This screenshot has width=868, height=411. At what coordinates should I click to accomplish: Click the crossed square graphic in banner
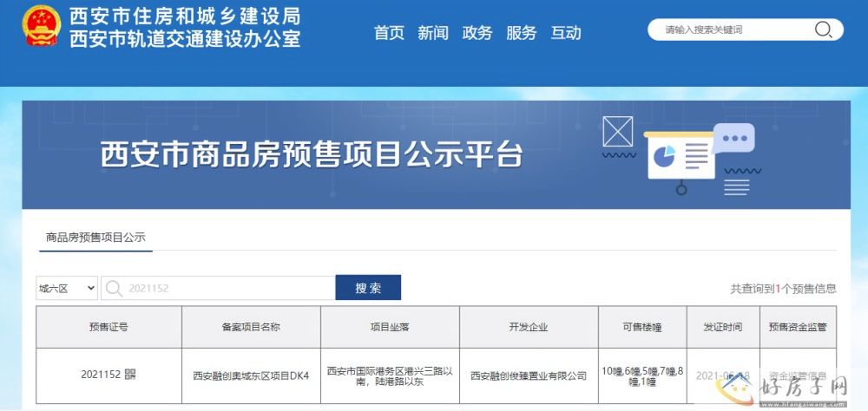617,131
